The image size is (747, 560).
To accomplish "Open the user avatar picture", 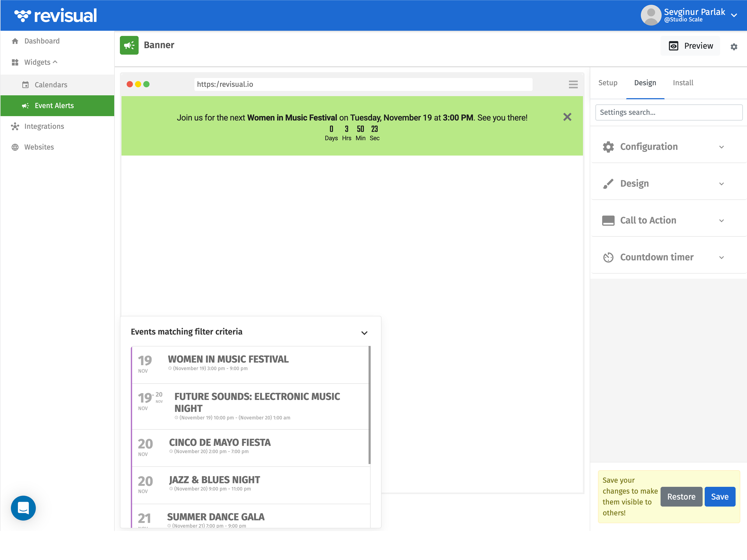I will [x=651, y=15].
